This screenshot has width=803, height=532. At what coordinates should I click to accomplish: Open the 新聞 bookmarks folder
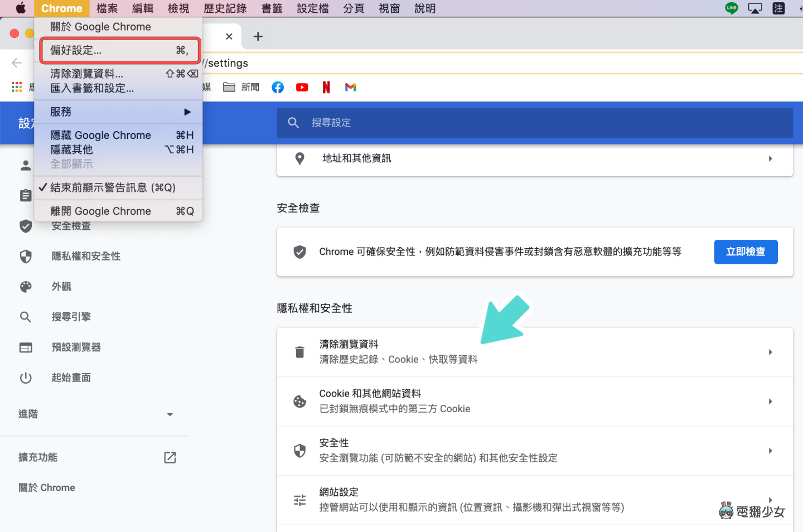pyautogui.click(x=241, y=87)
